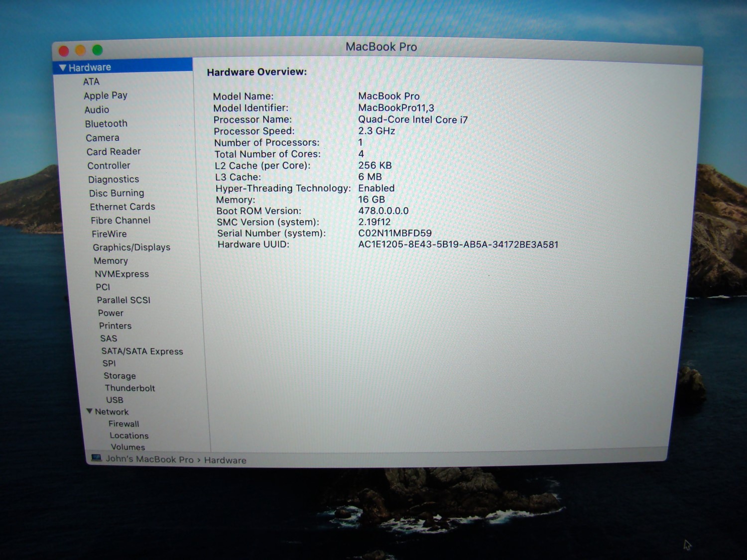This screenshot has width=747, height=560.
Task: Click Hardware in the bottom path bar
Action: tap(225, 460)
